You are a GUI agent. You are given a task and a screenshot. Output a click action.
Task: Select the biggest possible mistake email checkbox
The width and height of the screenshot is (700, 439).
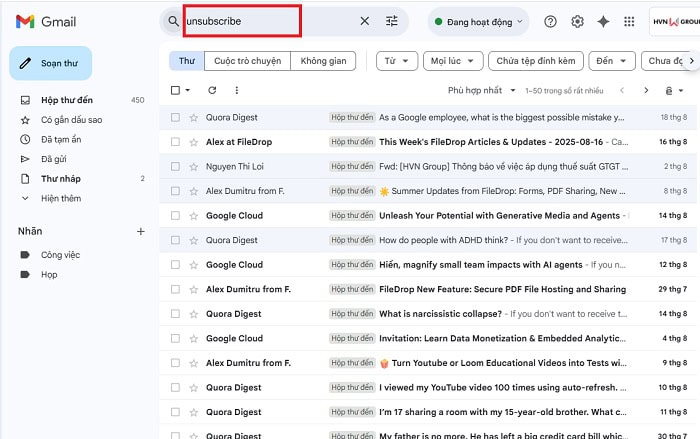[x=175, y=117]
